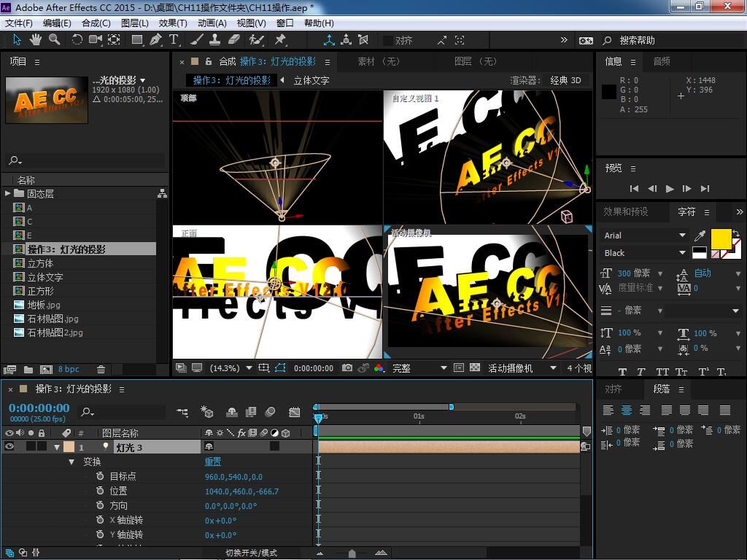This screenshot has height=560, width=747.
Task: Jump to the first frame in preview
Action: 634,189
